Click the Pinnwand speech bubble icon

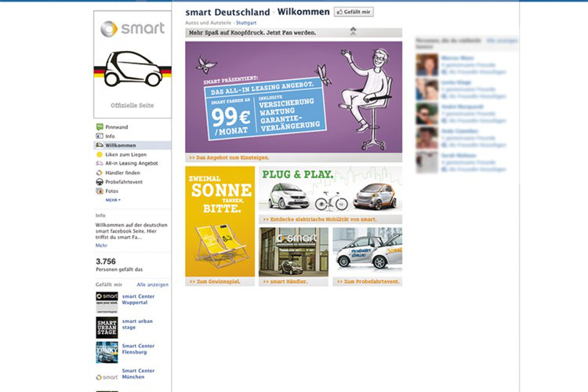[100, 127]
